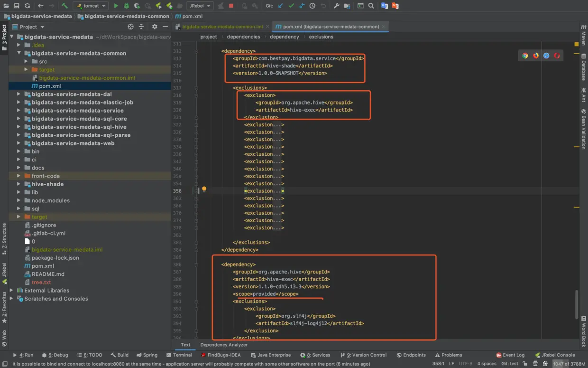This screenshot has width=588, height=368.
Task: Switch to bigdata-service-medata-common.iml editor tab
Action: coord(222,27)
